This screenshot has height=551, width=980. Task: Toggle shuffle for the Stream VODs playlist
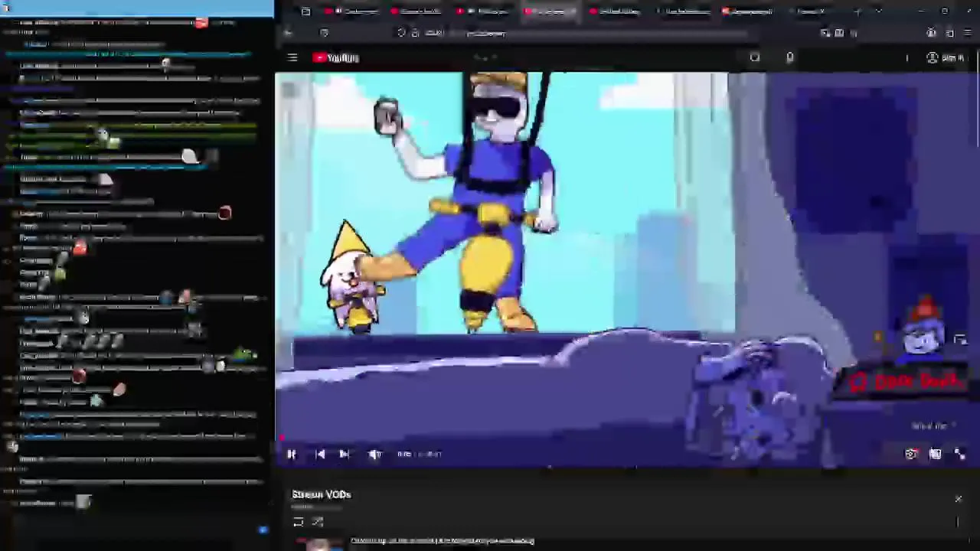click(x=318, y=522)
